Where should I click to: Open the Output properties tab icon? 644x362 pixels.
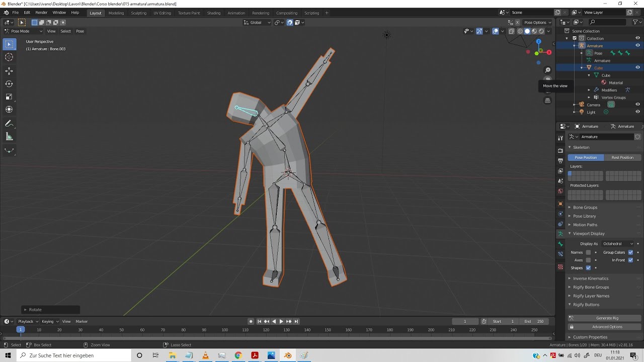click(x=560, y=160)
